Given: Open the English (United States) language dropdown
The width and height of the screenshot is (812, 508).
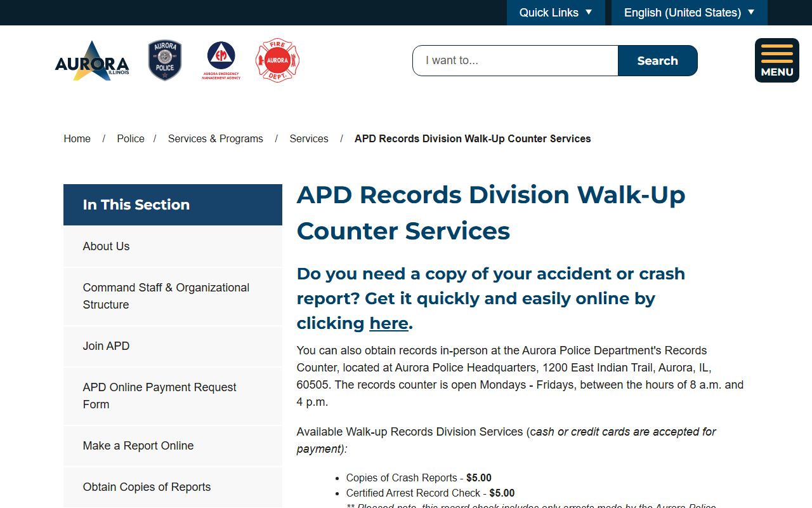Looking at the screenshot, I should click(690, 13).
